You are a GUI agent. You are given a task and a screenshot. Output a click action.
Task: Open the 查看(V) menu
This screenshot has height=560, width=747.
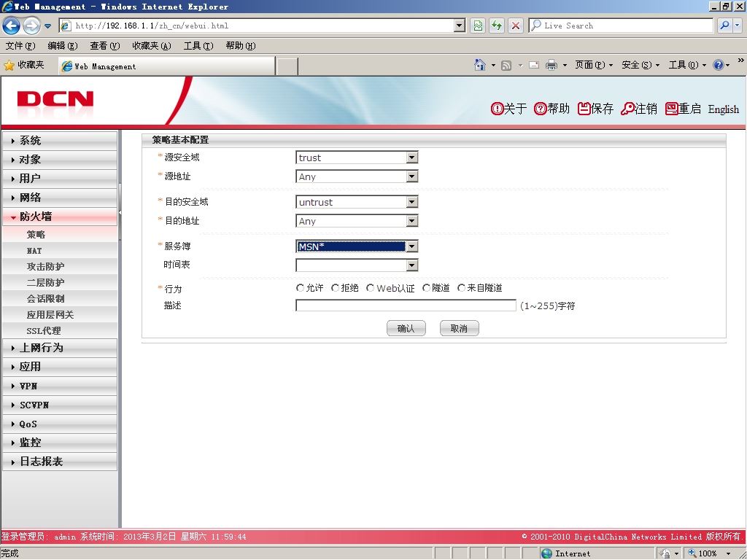(105, 46)
